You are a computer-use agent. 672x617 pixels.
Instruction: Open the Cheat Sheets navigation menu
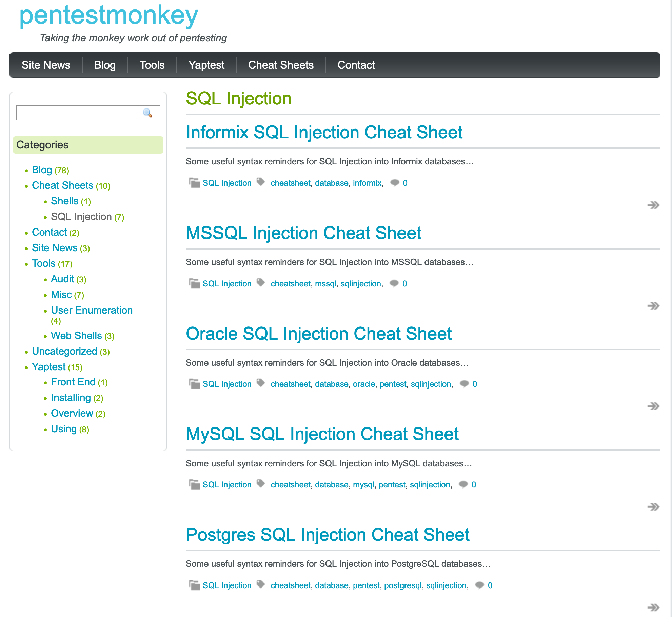coord(281,65)
